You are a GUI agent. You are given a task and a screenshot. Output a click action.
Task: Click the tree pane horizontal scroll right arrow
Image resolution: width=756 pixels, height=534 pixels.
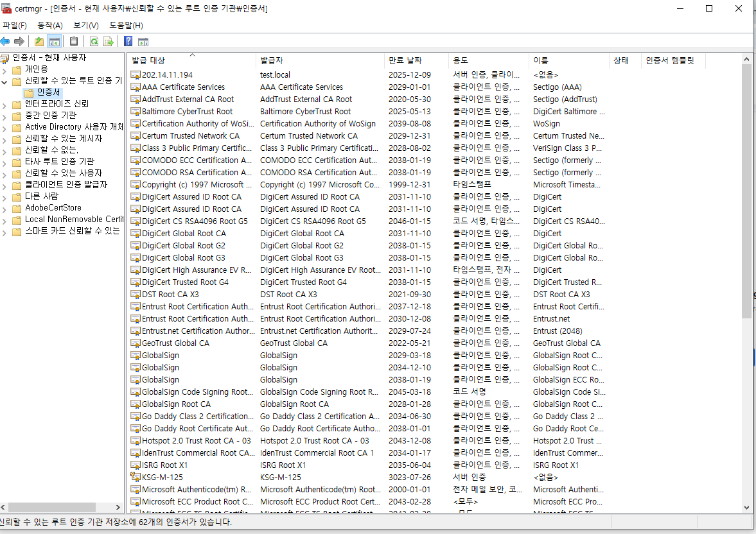tap(118, 507)
